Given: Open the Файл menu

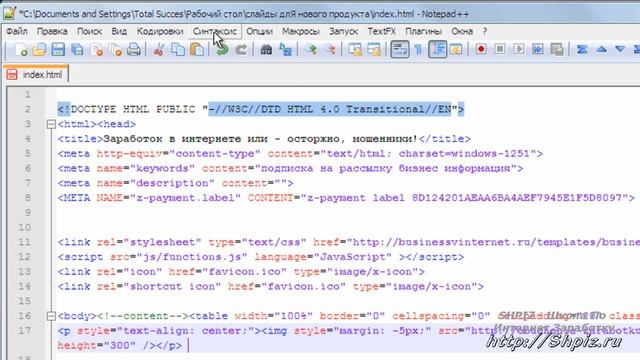Looking at the screenshot, I should coord(17,31).
